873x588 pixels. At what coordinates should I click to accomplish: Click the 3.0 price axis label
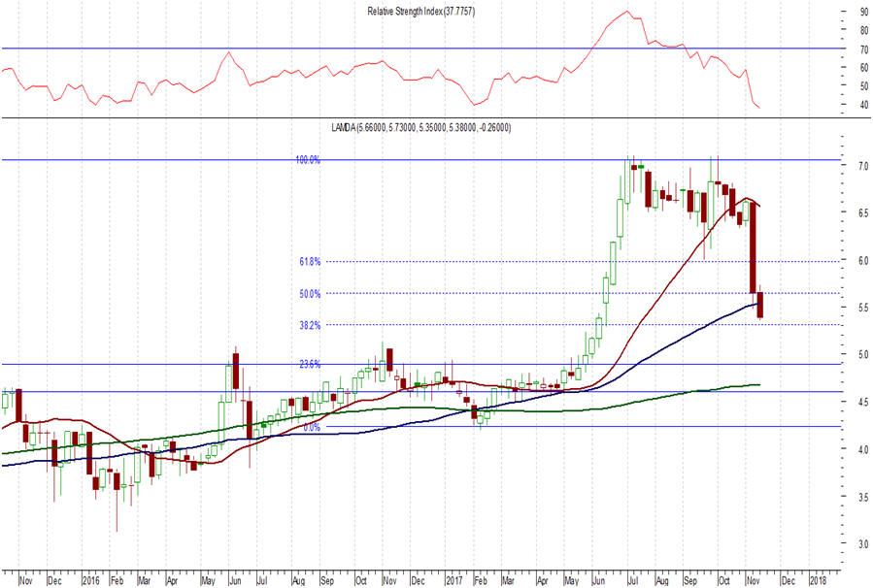coord(835,543)
